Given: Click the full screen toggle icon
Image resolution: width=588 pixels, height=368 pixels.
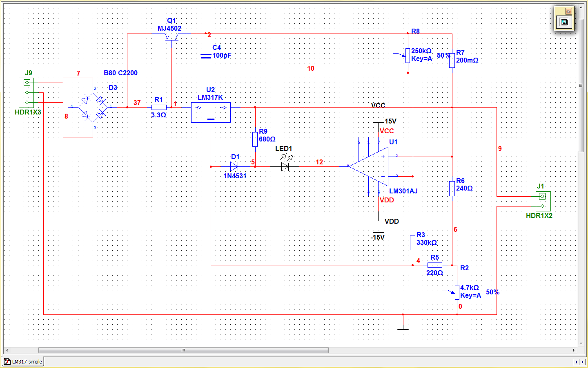Looking at the screenshot, I should pyautogui.click(x=564, y=22).
